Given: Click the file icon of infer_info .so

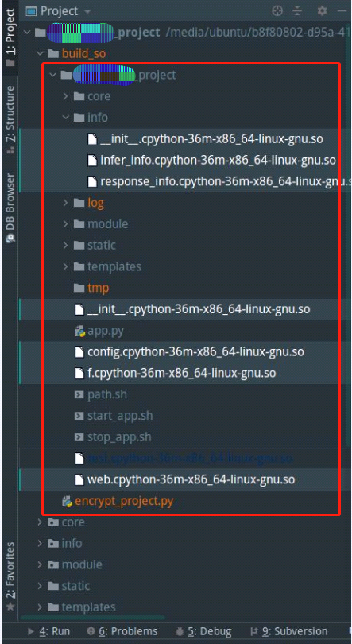Looking at the screenshot, I should point(92,160).
